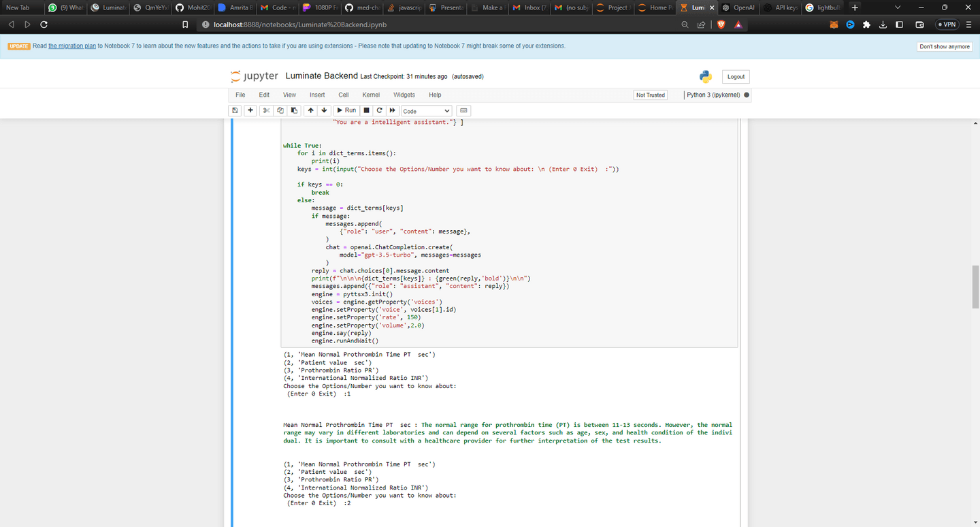Switch to the OpenAI tab
This screenshot has width=980, height=527.
click(x=738, y=7)
